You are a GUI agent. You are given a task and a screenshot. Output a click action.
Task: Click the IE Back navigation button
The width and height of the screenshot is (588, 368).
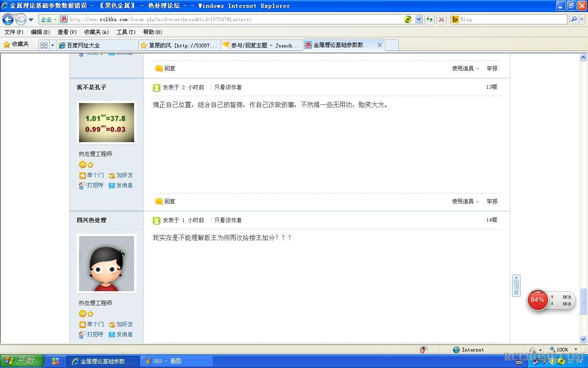[x=8, y=19]
